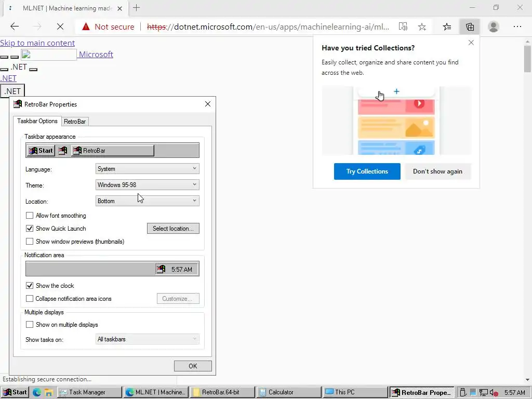Switch to Task Manager on the taskbar
This screenshot has height=399, width=532.
point(90,392)
